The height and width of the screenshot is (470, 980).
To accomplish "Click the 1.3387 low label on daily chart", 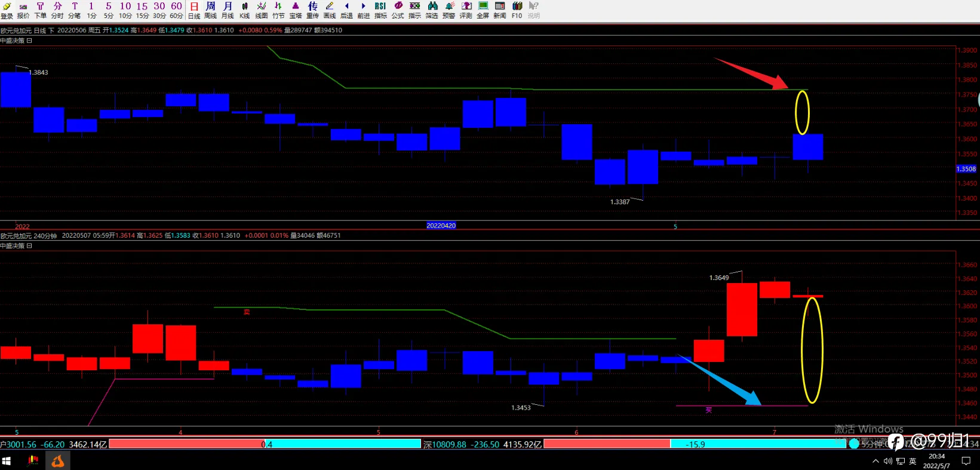I will 620,202.
